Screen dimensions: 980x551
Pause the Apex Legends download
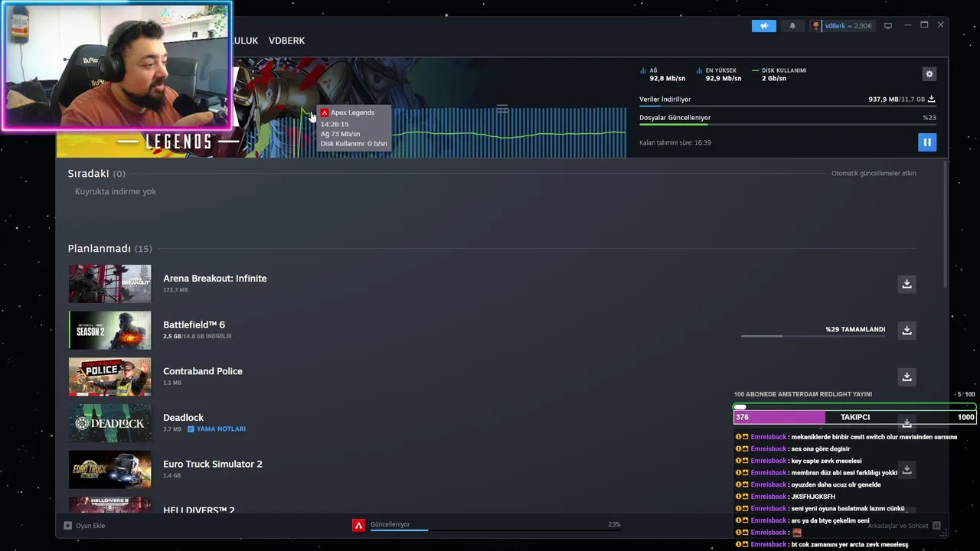[x=926, y=142]
